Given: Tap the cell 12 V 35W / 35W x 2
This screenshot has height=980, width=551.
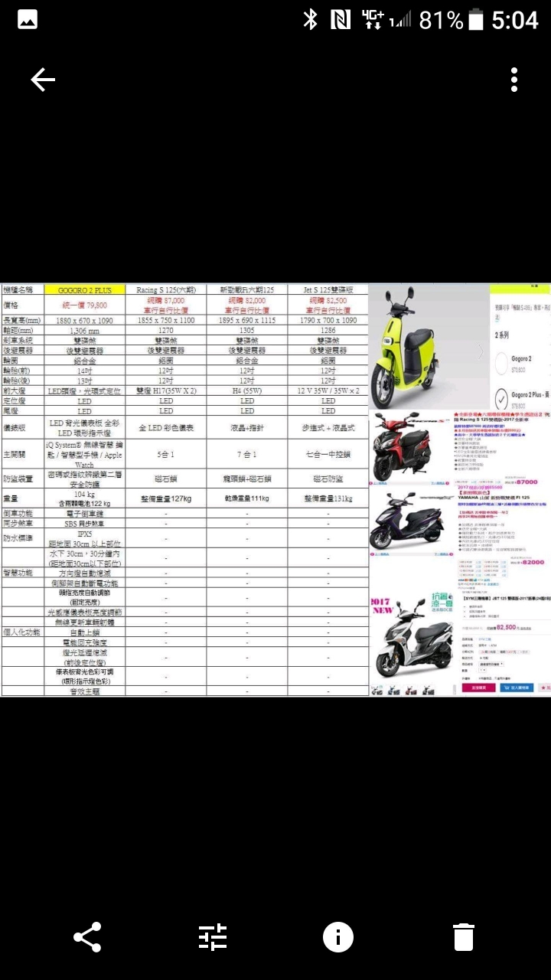Looking at the screenshot, I should [328, 390].
